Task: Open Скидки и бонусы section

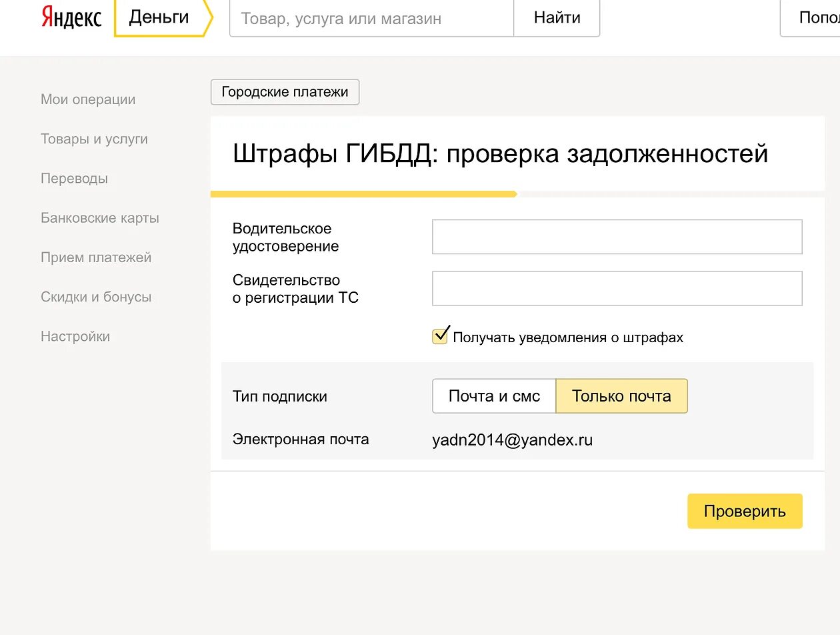Action: [96, 296]
